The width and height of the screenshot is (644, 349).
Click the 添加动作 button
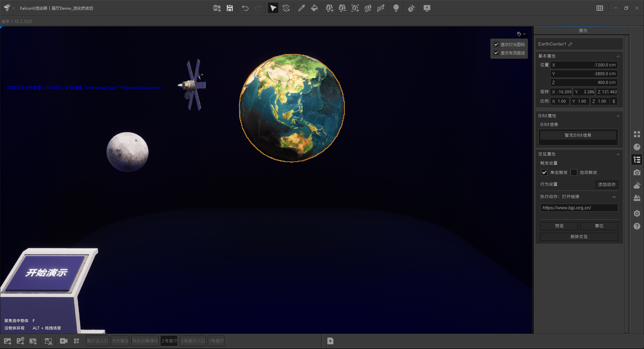[606, 185]
